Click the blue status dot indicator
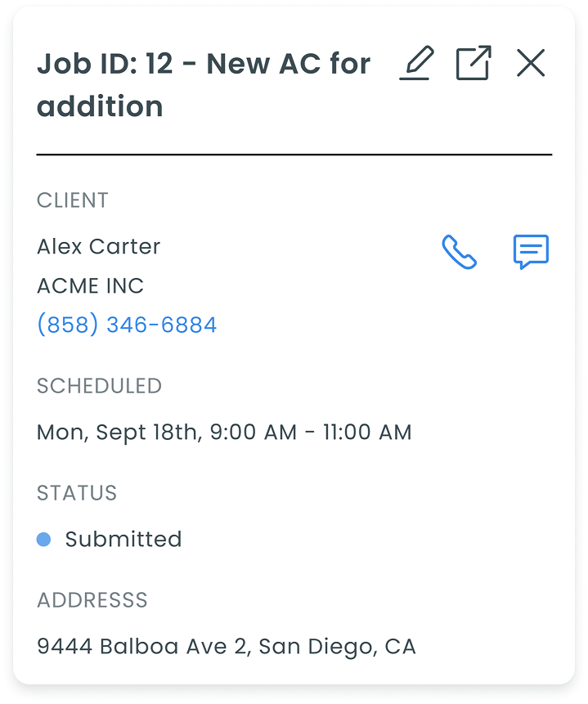The width and height of the screenshot is (588, 704). (44, 540)
